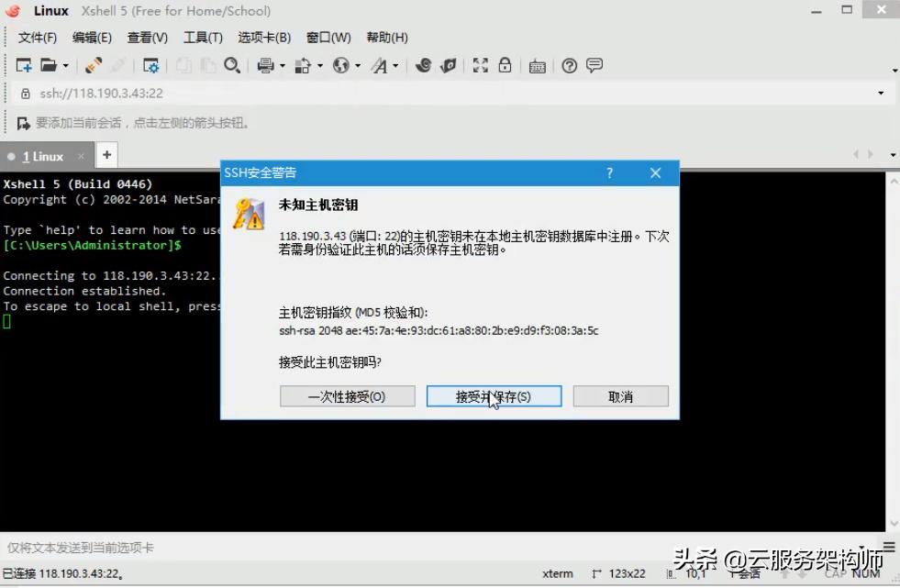Viewport: 900px width, 588px height.
Task: Click the 接受并保存(S) button
Action: click(494, 396)
